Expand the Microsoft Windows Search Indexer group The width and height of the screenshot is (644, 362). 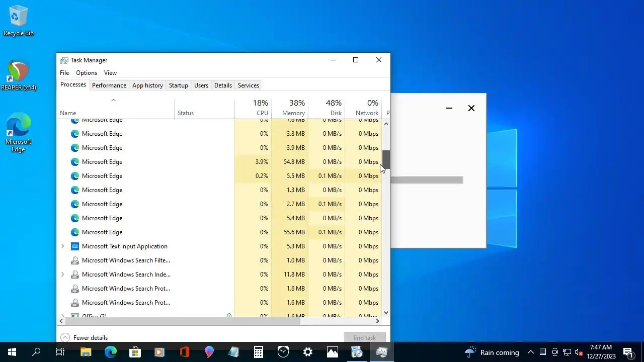click(62, 275)
